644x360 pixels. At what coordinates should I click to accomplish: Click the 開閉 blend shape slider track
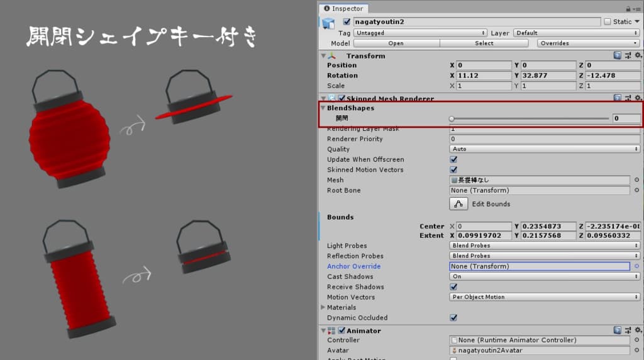click(x=530, y=118)
